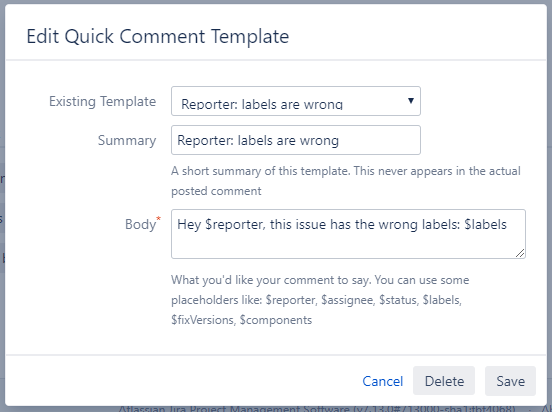Place cursor after wrong in Summary field
Image resolution: width=552 pixels, height=412 pixels.
tap(339, 141)
